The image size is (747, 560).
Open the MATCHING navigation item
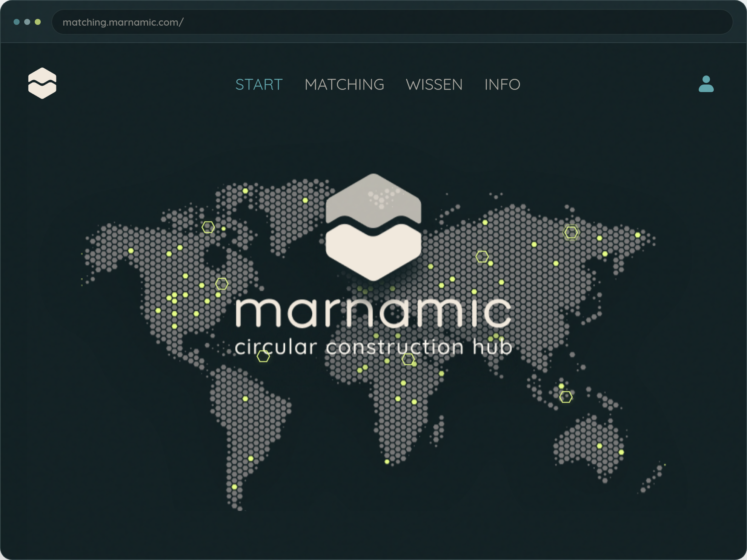point(344,85)
